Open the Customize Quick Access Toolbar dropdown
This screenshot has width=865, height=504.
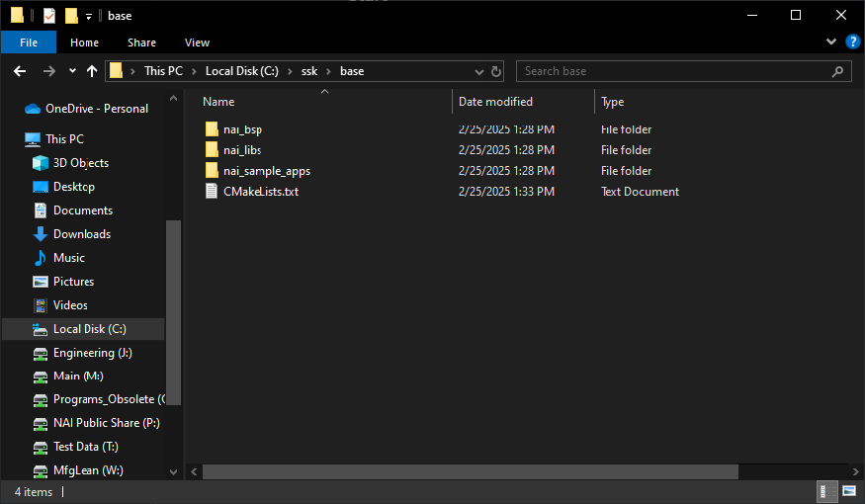pos(88,17)
